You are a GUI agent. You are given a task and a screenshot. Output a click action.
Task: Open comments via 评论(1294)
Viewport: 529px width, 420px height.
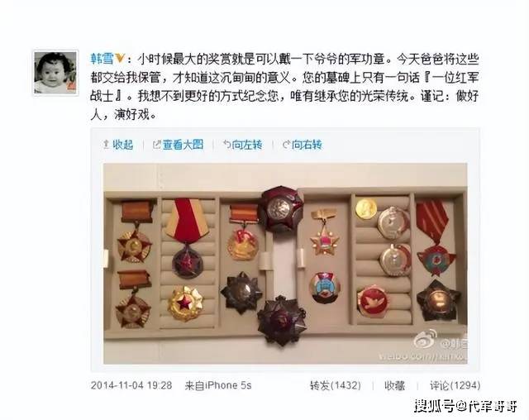pos(455,385)
